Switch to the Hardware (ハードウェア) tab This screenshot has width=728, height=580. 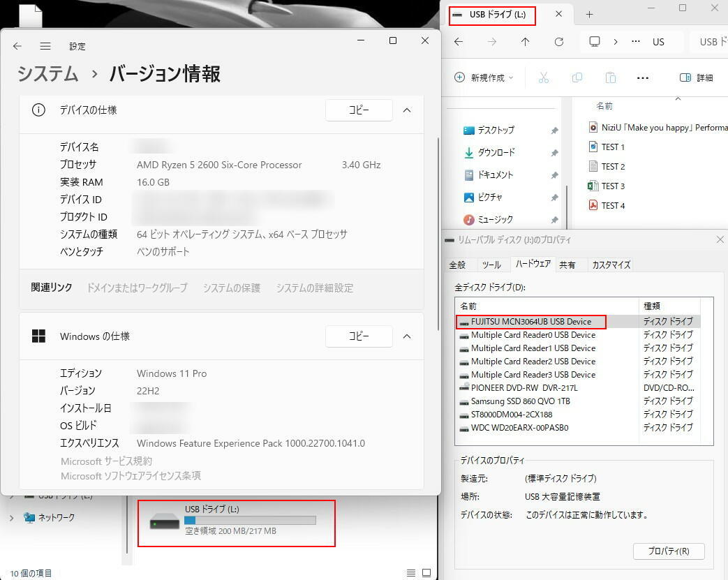(x=533, y=264)
